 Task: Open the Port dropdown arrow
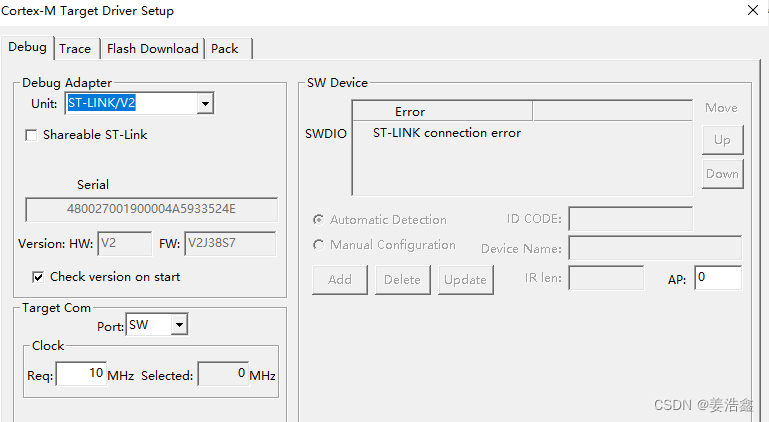(x=179, y=325)
